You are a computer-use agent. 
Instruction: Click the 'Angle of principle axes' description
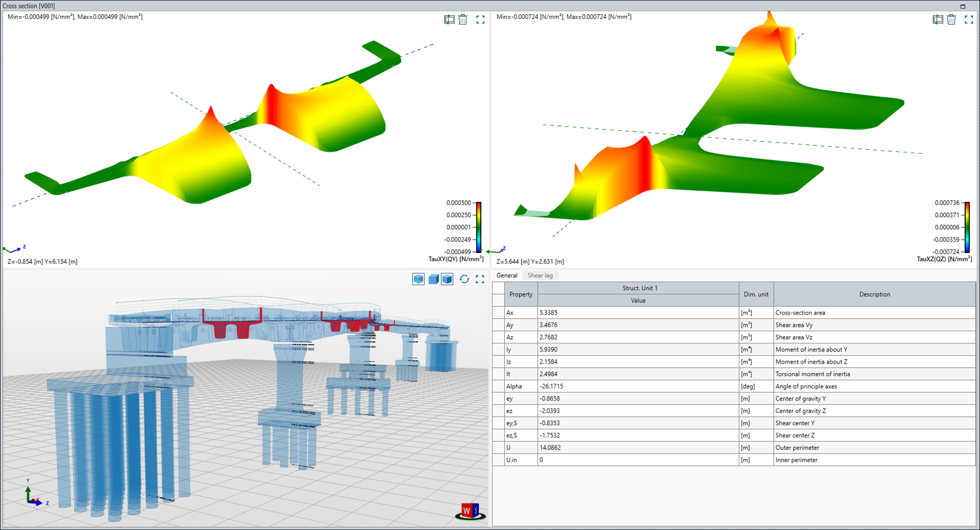point(874,386)
